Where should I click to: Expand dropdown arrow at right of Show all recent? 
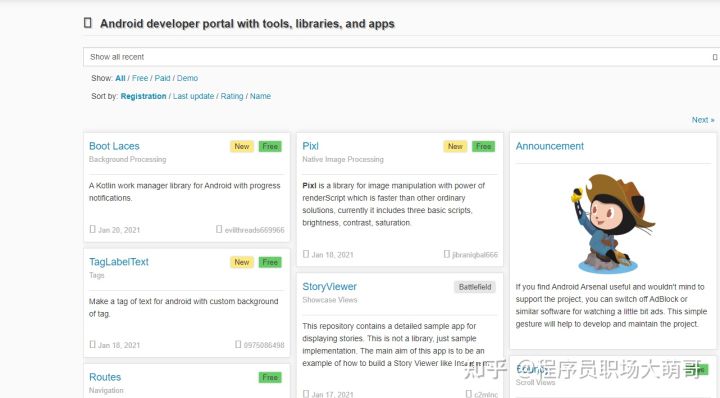pos(714,57)
